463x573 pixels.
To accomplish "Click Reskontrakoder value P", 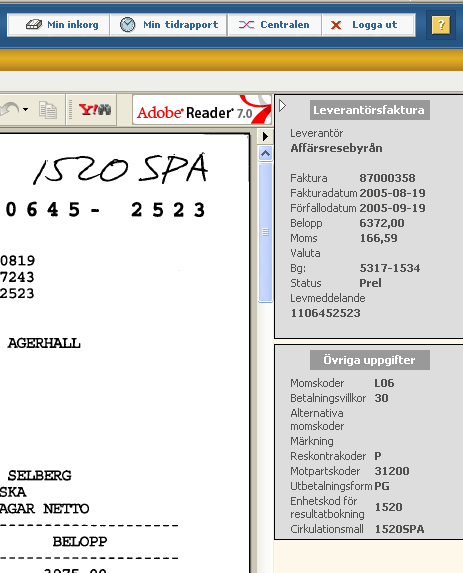I will (377, 456).
